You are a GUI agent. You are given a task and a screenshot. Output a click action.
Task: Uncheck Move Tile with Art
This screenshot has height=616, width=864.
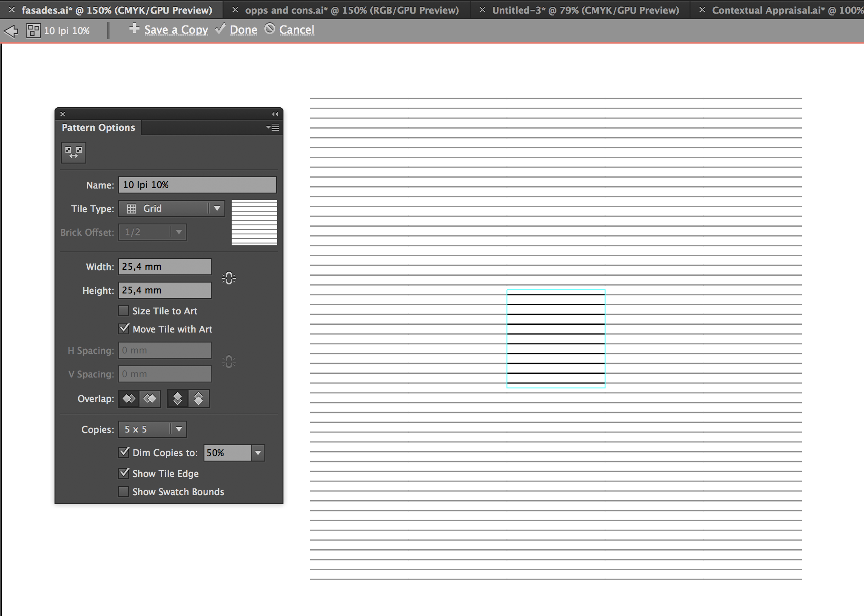tap(124, 328)
